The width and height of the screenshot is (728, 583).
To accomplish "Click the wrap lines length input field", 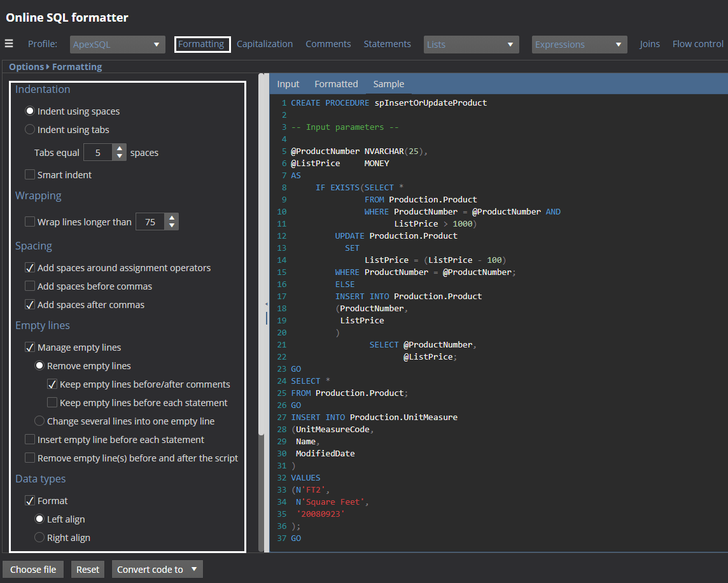I will coord(150,222).
